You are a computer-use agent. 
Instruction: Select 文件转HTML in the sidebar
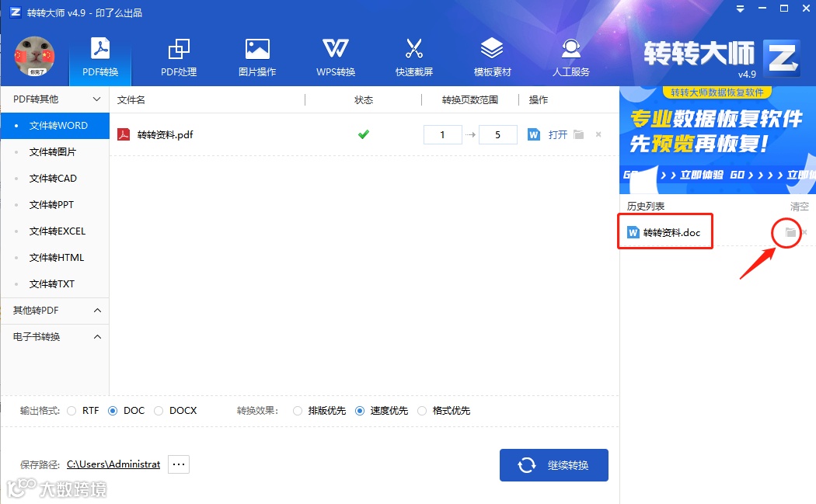pos(54,258)
